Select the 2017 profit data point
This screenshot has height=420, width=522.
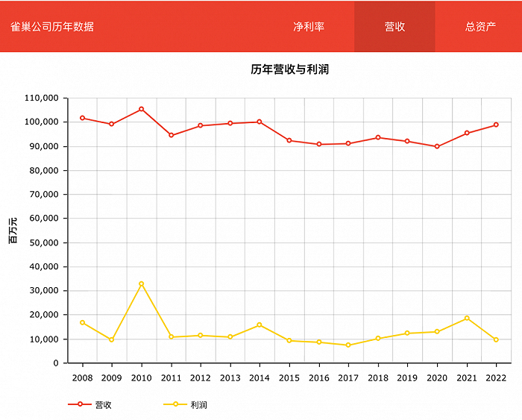(348, 345)
